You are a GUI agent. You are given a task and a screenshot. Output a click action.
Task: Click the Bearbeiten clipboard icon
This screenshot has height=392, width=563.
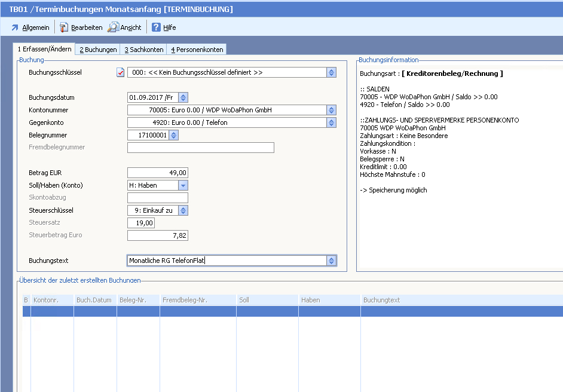64,27
